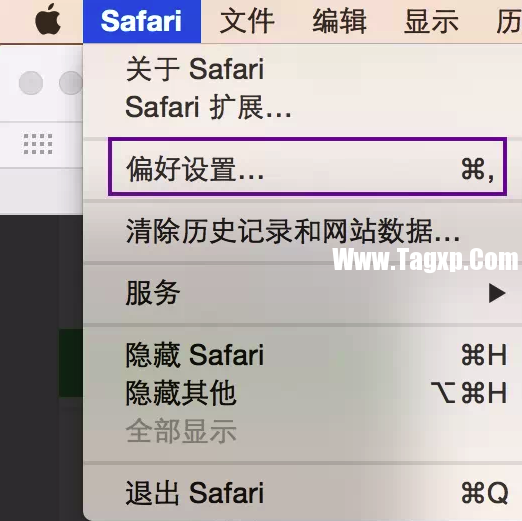Screen dimensions: 522x521
Task: Expand the 服务 submenu arrow
Action: tap(497, 293)
